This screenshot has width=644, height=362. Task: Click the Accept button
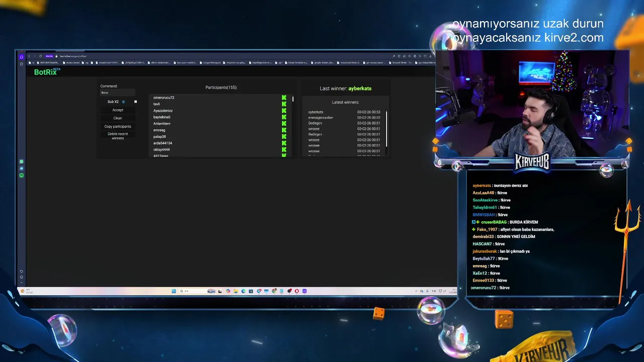click(118, 110)
